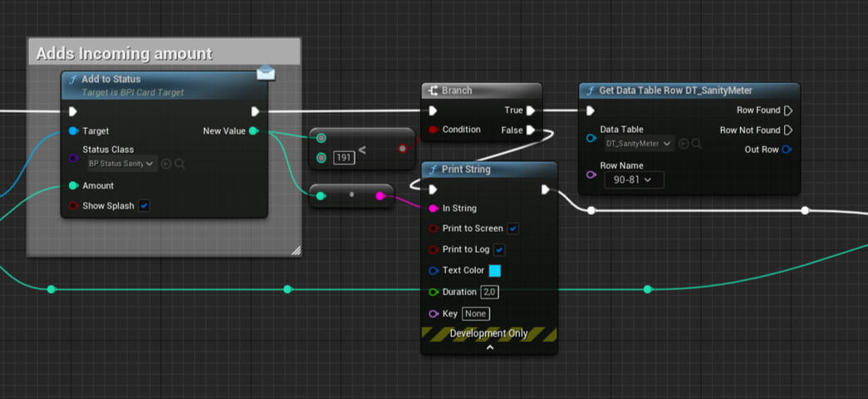Open the Row Name 90-81 dropdown
The height and width of the screenshot is (399, 868).
tap(633, 180)
